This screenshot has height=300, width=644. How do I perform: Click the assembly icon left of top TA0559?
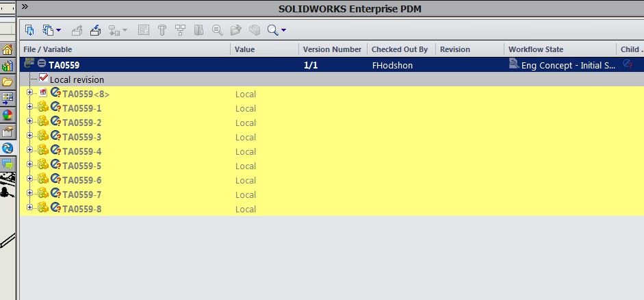coord(29,63)
